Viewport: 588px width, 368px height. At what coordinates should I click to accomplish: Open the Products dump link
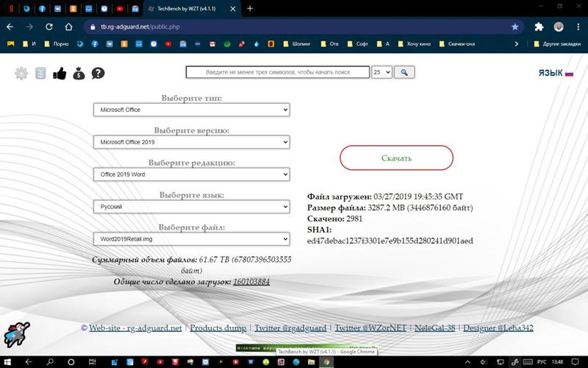(x=218, y=328)
